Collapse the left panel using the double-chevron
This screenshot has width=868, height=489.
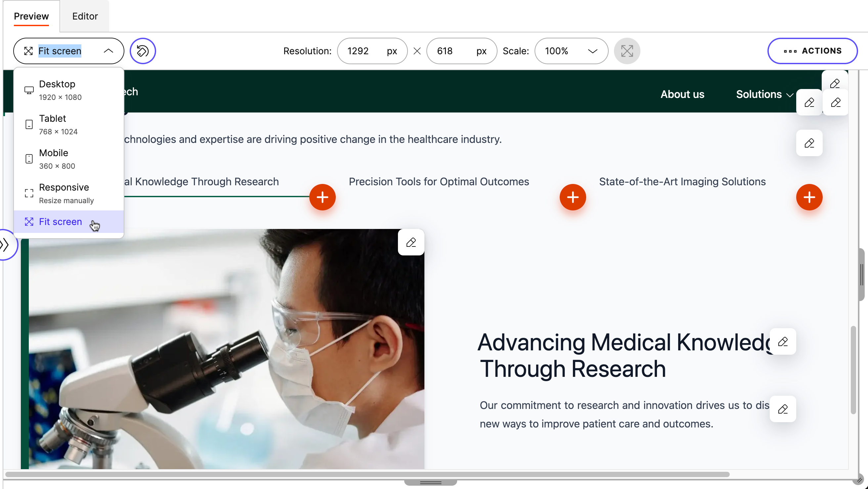(x=5, y=245)
